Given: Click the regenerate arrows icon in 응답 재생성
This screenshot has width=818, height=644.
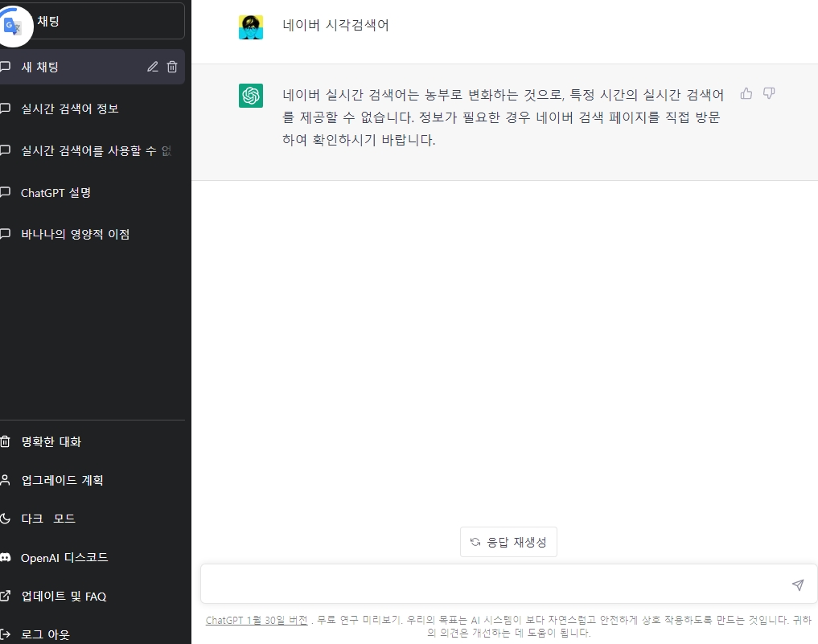Looking at the screenshot, I should coord(475,543).
